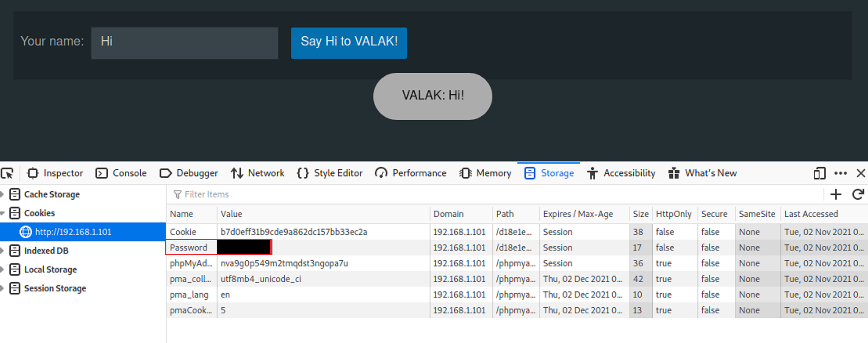
Task: Open the Style Editor panel
Action: click(330, 173)
